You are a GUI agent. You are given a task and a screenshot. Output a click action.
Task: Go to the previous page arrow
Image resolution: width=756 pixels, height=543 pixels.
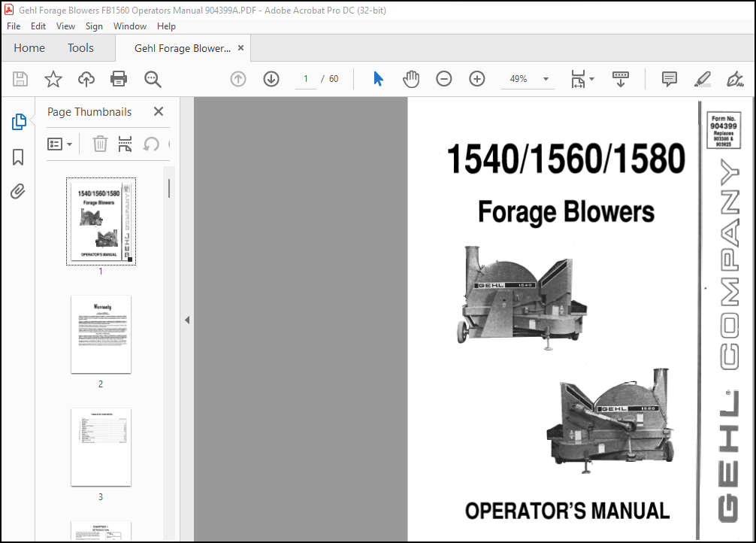tap(238, 79)
